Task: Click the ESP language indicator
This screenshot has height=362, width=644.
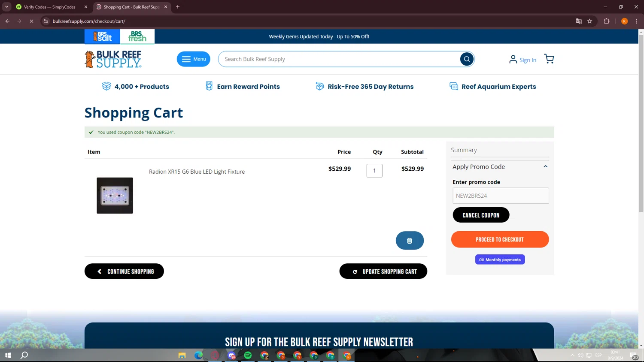Action: 598,355
